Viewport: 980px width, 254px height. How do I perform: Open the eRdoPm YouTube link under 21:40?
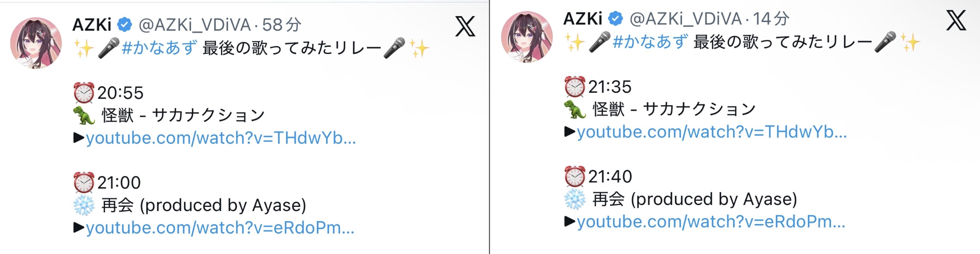(x=711, y=222)
